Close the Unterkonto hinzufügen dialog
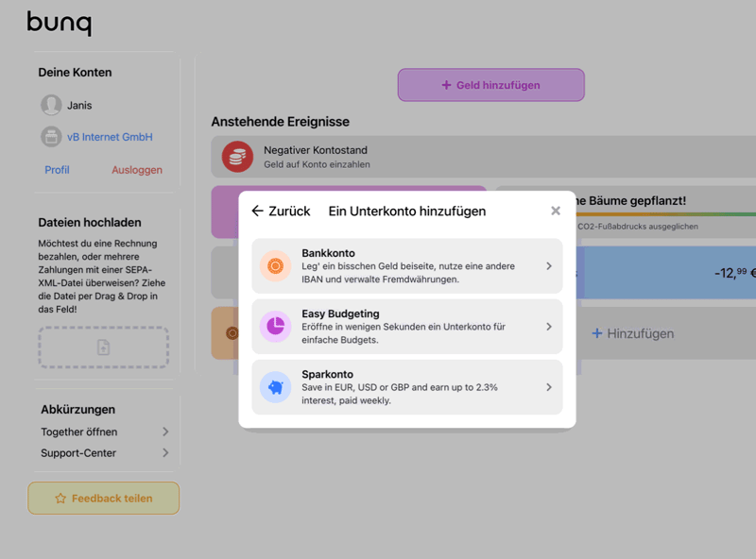756x559 pixels. point(556,212)
